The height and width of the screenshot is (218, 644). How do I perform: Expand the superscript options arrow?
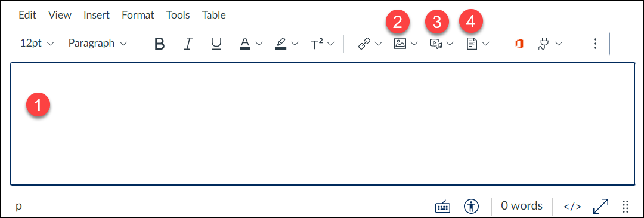point(331,44)
